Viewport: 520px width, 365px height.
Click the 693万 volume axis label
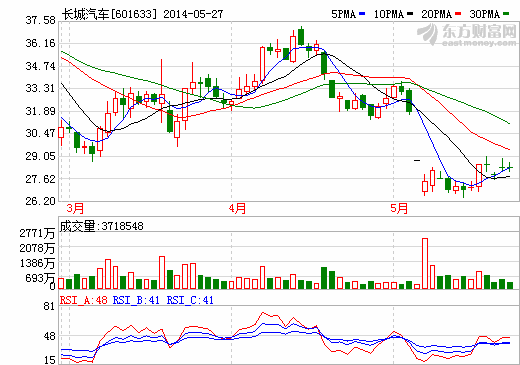click(40, 278)
